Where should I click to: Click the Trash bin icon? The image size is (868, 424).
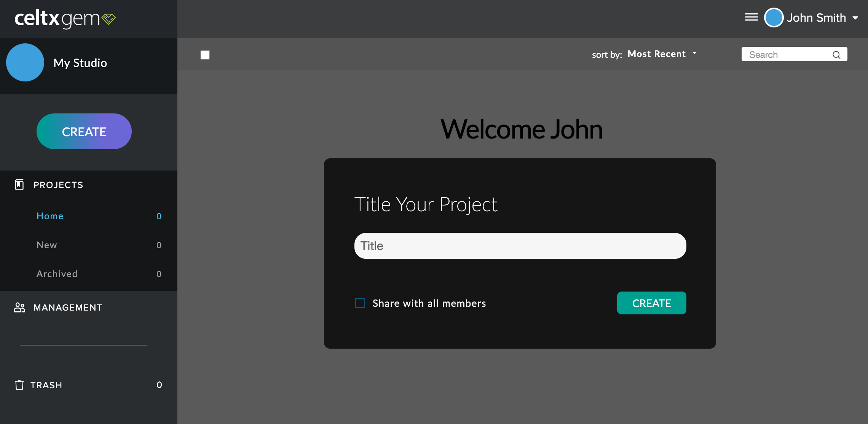[x=19, y=385]
